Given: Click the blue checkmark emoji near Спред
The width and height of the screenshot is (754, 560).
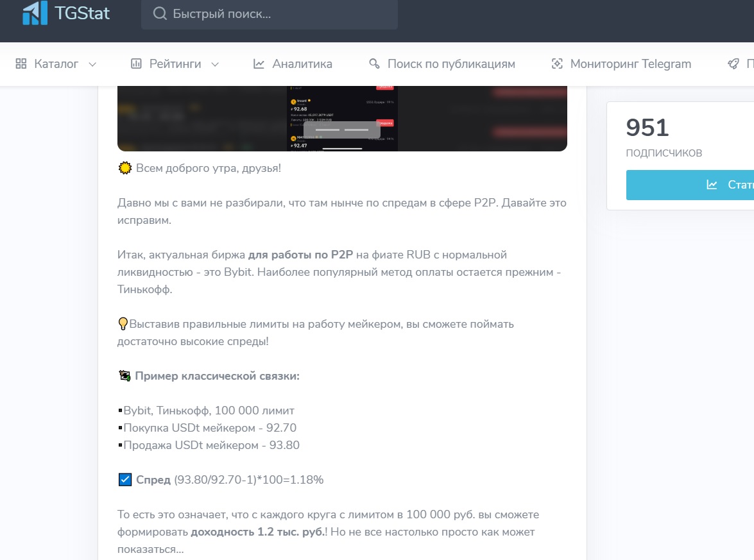Looking at the screenshot, I should pyautogui.click(x=125, y=480).
